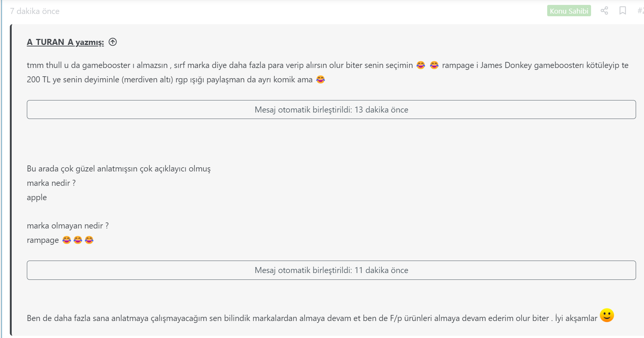Click the laughing emoji after "komik ama"

[x=320, y=80]
